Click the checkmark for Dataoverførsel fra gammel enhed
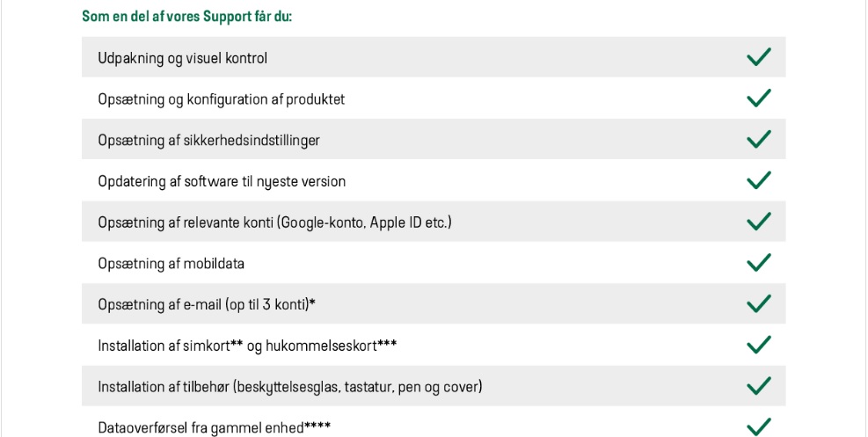The width and height of the screenshot is (868, 437). 758,426
